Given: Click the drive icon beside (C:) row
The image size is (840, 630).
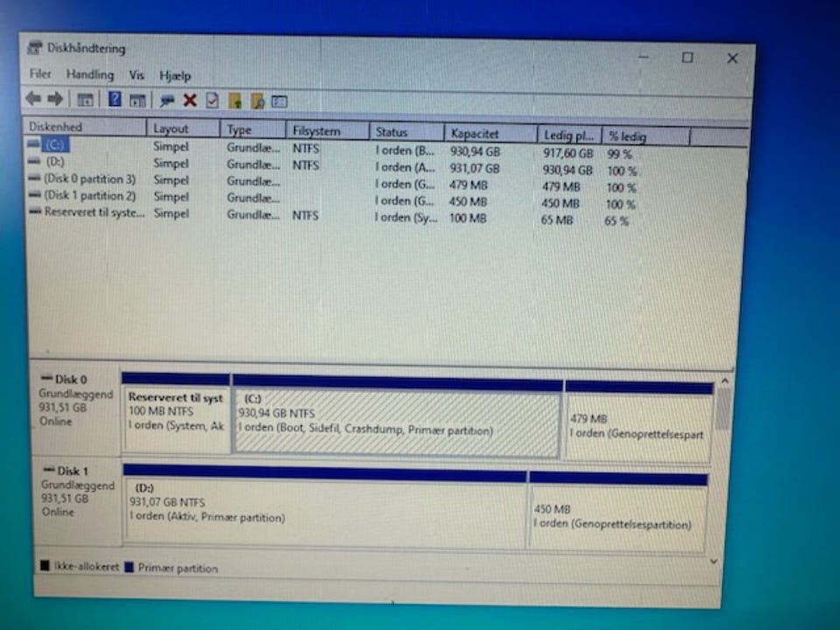Looking at the screenshot, I should [x=34, y=143].
